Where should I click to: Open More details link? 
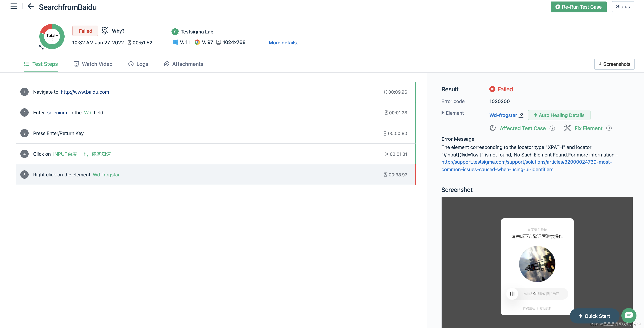(x=285, y=43)
